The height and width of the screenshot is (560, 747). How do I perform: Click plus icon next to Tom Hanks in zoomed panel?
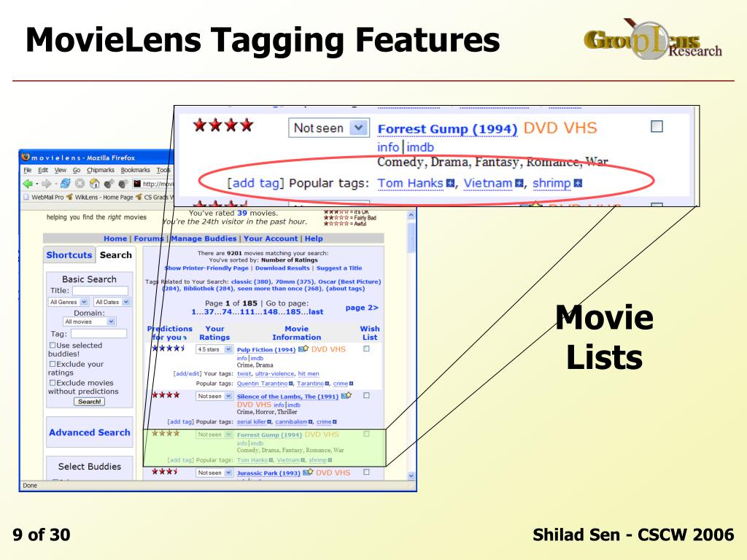pyautogui.click(x=450, y=183)
